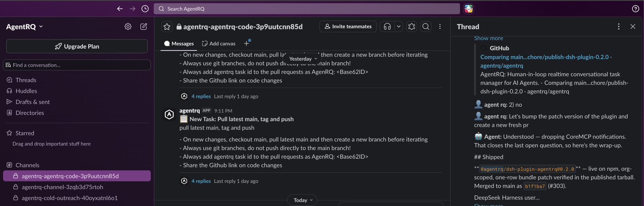Open the user avatar in the top bar
Screen dimensions: 644x206
point(469,8)
